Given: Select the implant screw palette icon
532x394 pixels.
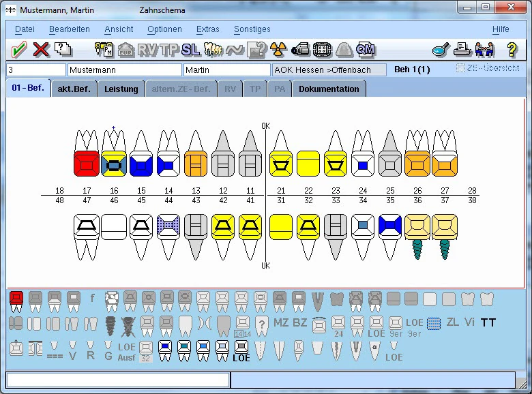Looking at the screenshot, I should [110, 326].
